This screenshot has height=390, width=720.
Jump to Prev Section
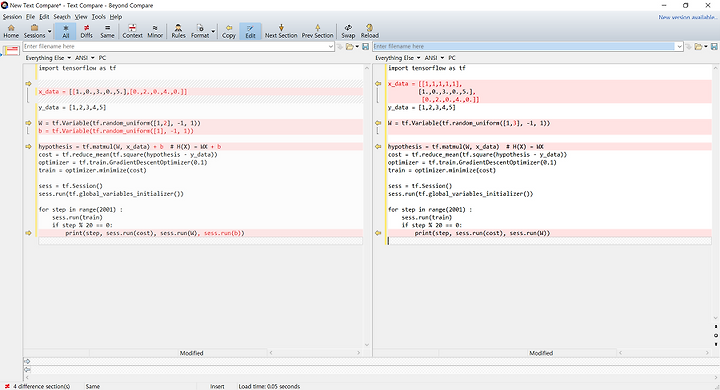tap(317, 31)
